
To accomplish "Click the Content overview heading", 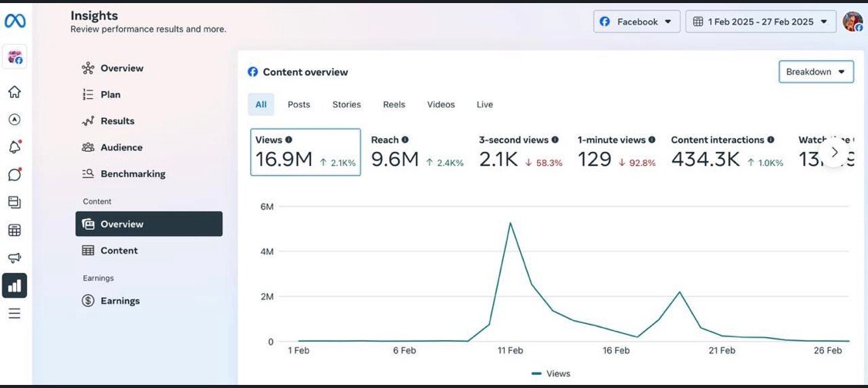I will click(306, 72).
